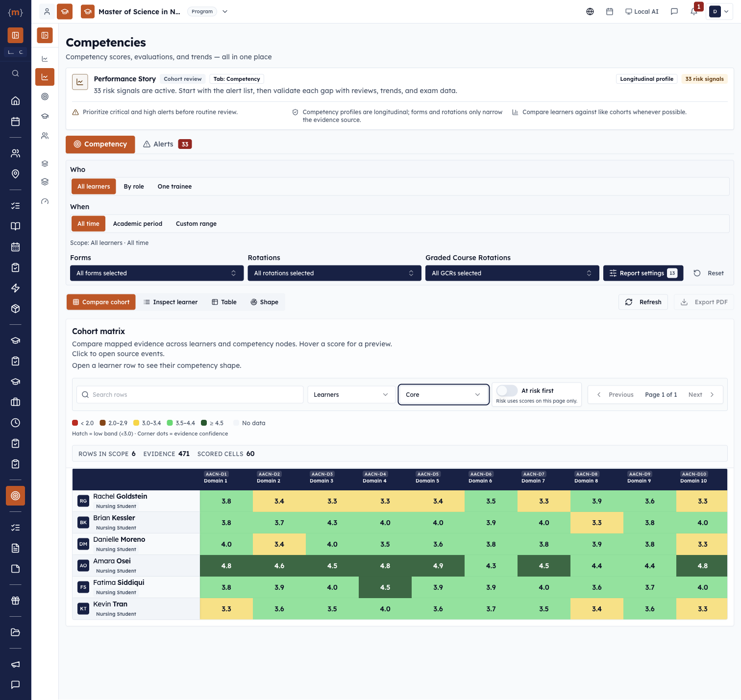Click the Refresh button
This screenshot has height=700, width=741.
643,302
